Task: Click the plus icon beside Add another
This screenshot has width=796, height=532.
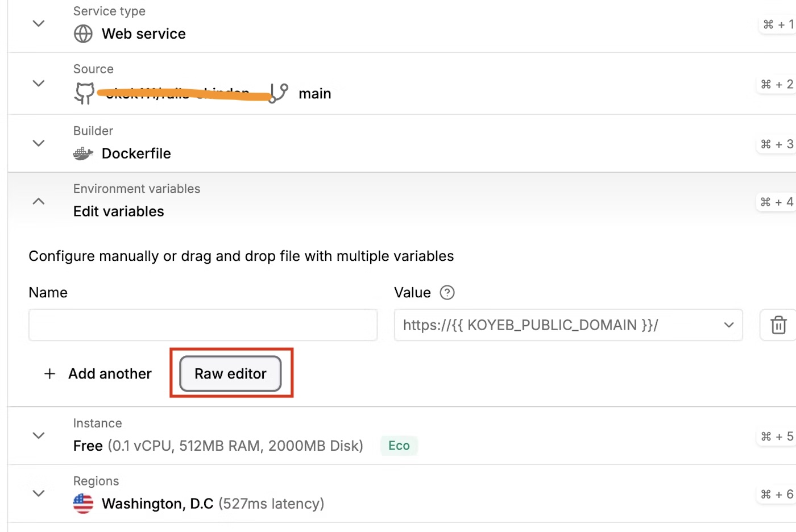Action: [x=50, y=373]
